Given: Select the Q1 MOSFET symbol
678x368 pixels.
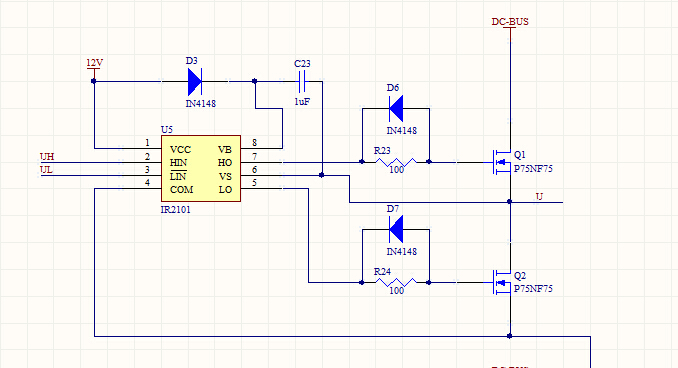Looking at the screenshot, I should click(502, 162).
